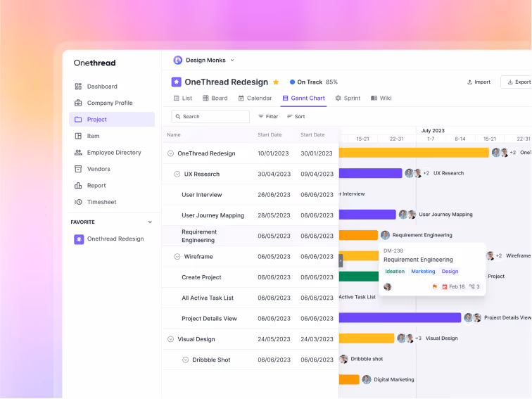Collapse the UX Research task group

click(x=177, y=174)
